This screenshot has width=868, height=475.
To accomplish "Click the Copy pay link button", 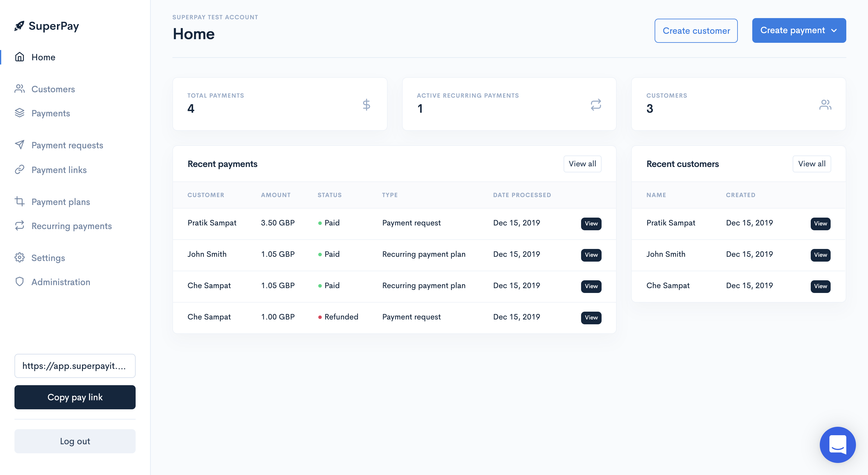I will [x=75, y=397].
